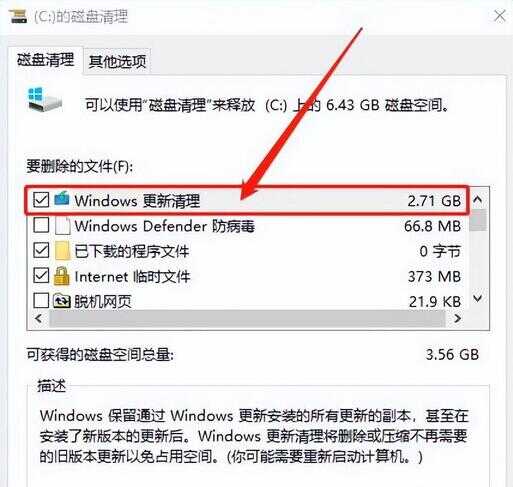Click the disk cleanup icon in title bar
Image resolution: width=513 pixels, height=487 pixels.
pyautogui.click(x=18, y=16)
